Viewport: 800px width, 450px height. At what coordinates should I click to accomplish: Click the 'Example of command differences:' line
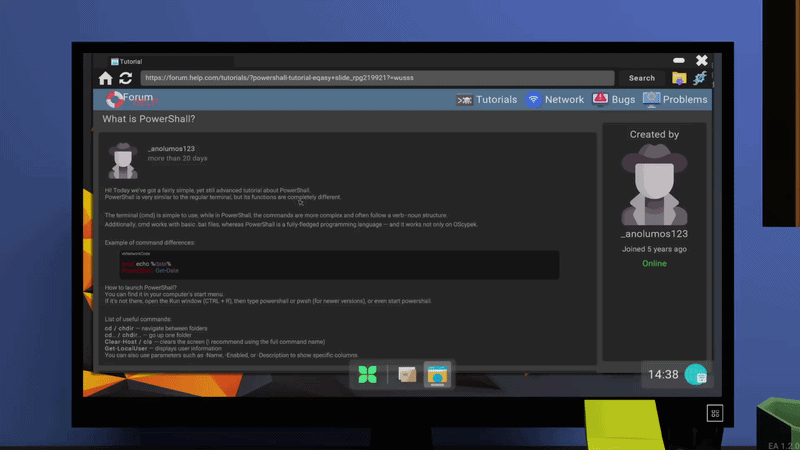coord(149,243)
